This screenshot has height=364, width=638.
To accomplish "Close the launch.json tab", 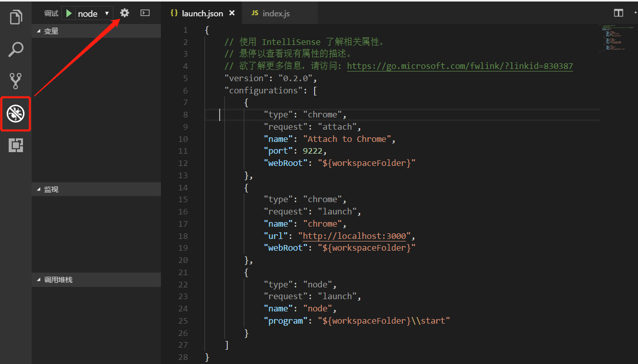I will tap(232, 13).
